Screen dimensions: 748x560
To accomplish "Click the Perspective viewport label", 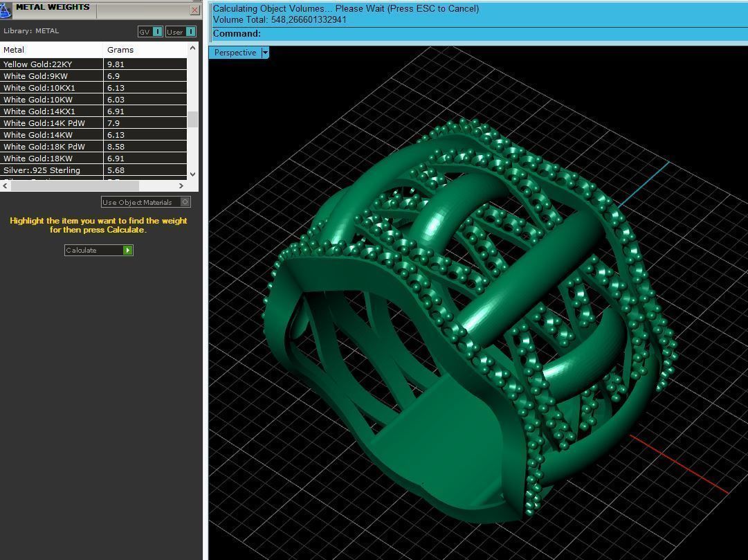I will click(x=235, y=53).
